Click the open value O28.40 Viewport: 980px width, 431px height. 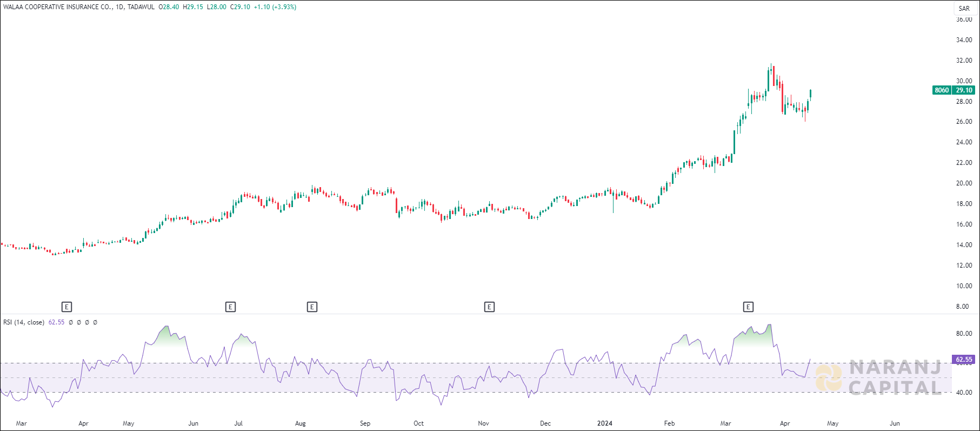coord(169,7)
